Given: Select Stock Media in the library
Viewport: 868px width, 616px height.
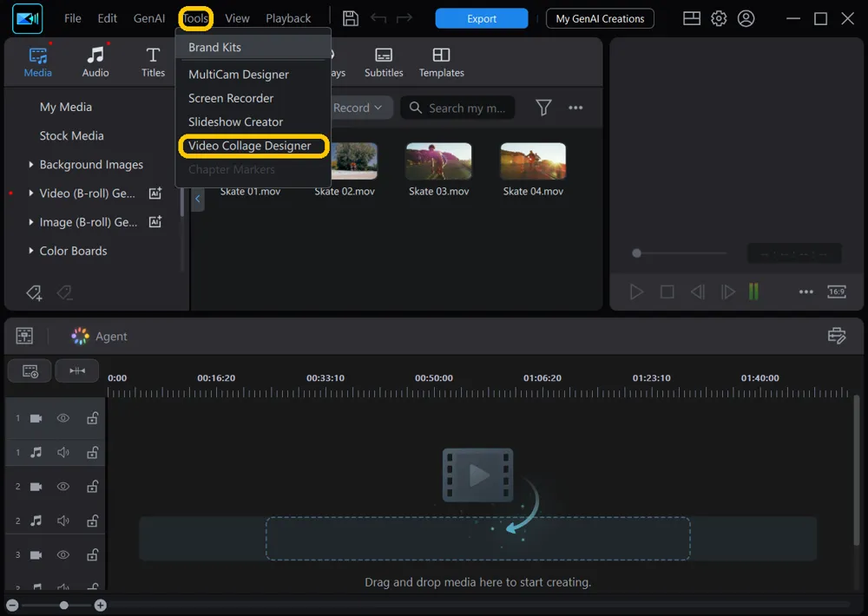Looking at the screenshot, I should 71,135.
